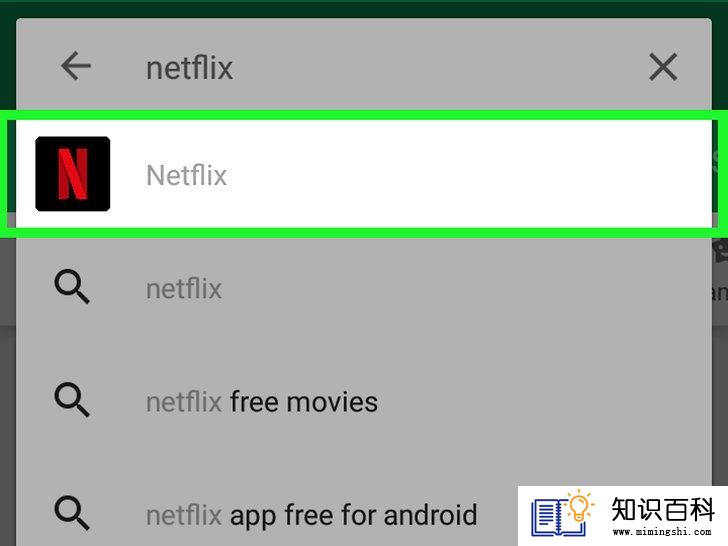
Task: Select the lowercase netflix search suggestion
Action: click(184, 289)
